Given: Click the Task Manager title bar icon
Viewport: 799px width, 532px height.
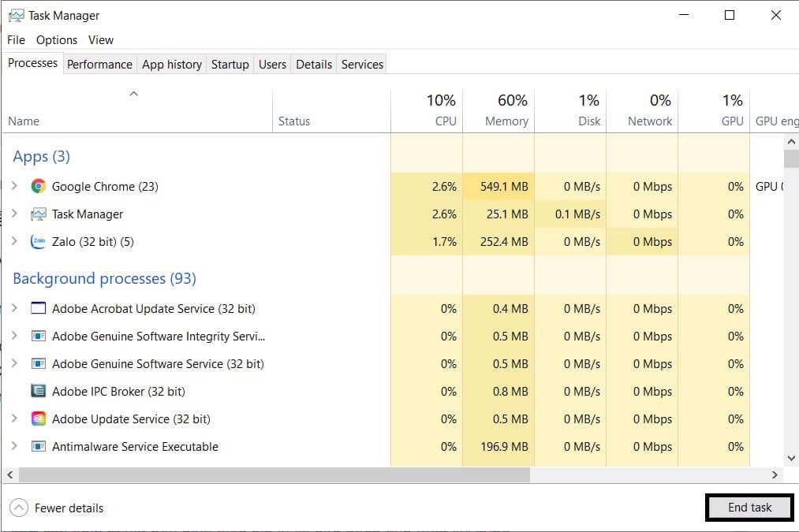Looking at the screenshot, I should (17, 16).
